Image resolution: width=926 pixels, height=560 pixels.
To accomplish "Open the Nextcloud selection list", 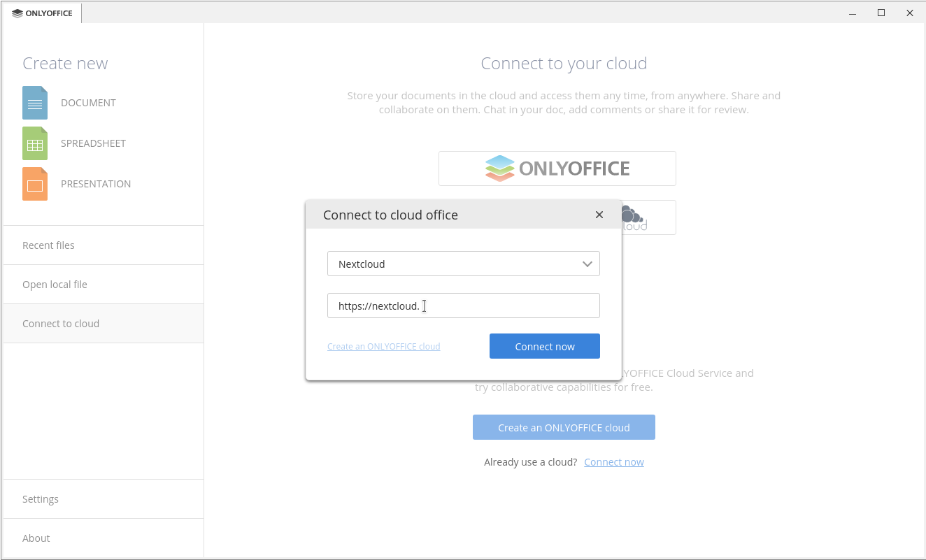I will click(x=463, y=264).
